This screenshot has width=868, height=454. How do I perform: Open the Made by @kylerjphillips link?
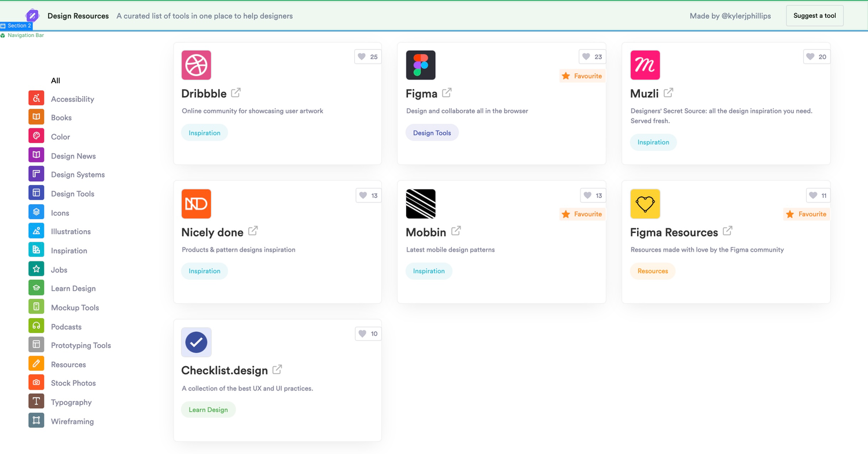(x=730, y=16)
